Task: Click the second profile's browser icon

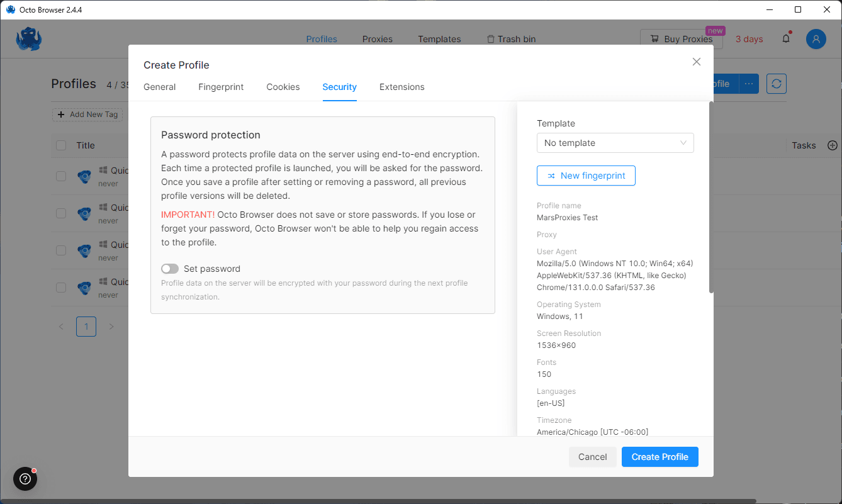Action: pos(84,213)
